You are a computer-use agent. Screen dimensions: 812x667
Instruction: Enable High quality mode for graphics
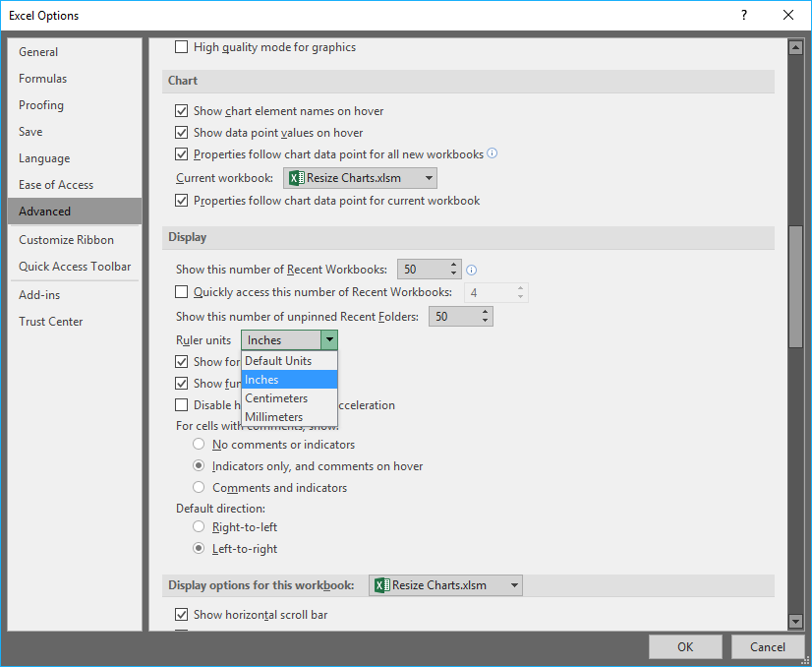click(x=181, y=47)
